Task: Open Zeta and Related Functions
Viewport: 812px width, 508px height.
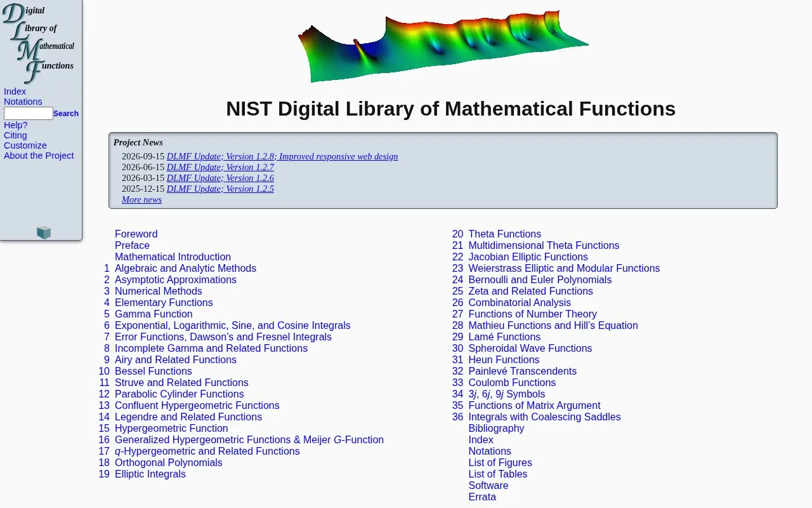Action: [530, 291]
